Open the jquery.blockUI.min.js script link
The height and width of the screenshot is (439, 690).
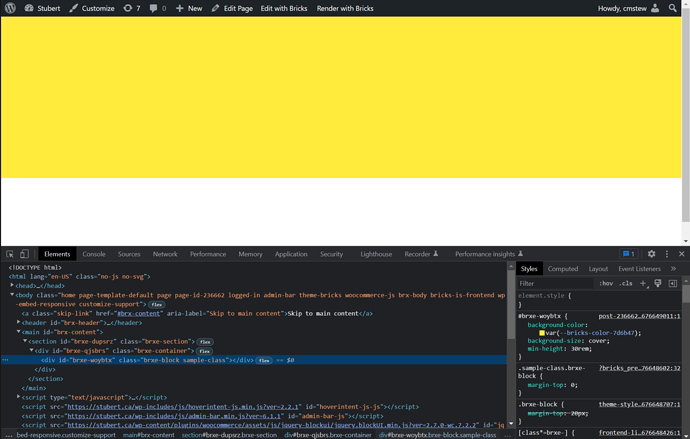[x=273, y=425]
